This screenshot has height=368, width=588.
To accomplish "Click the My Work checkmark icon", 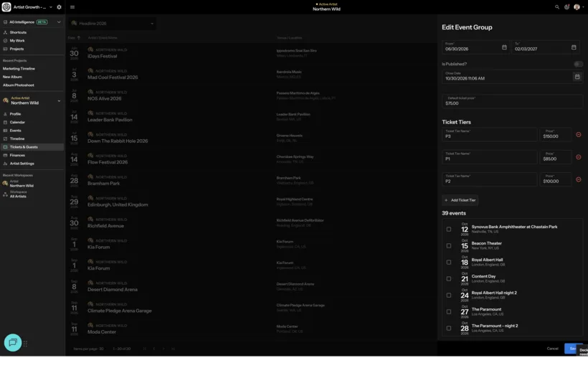I will [x=5, y=40].
